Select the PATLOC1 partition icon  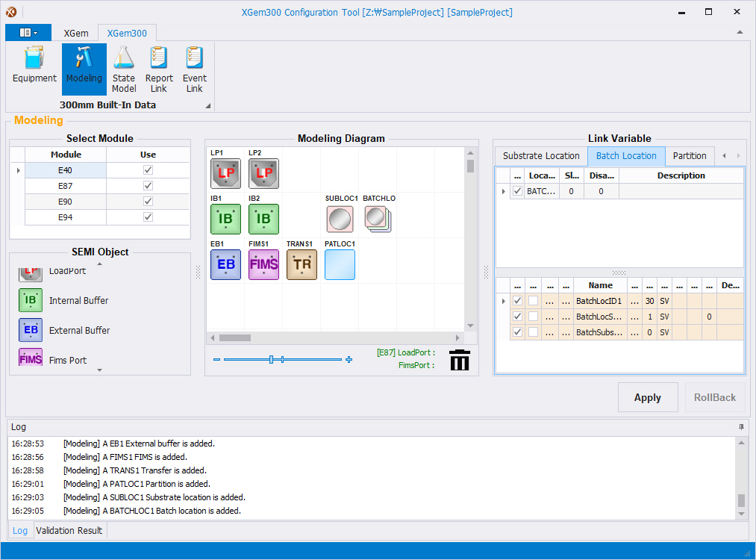[340, 264]
